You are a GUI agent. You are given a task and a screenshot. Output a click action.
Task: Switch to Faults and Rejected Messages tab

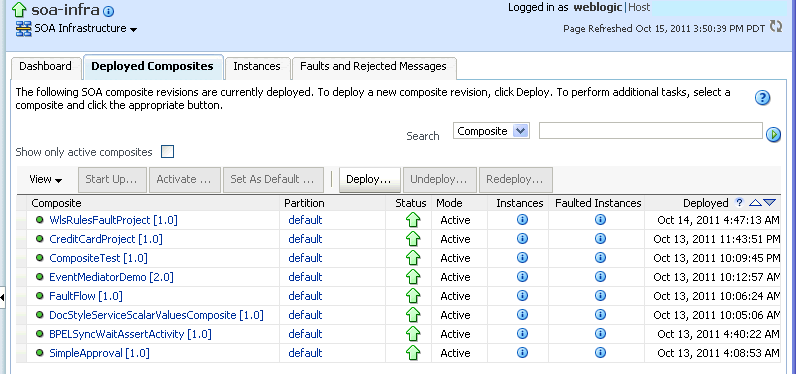point(374,66)
